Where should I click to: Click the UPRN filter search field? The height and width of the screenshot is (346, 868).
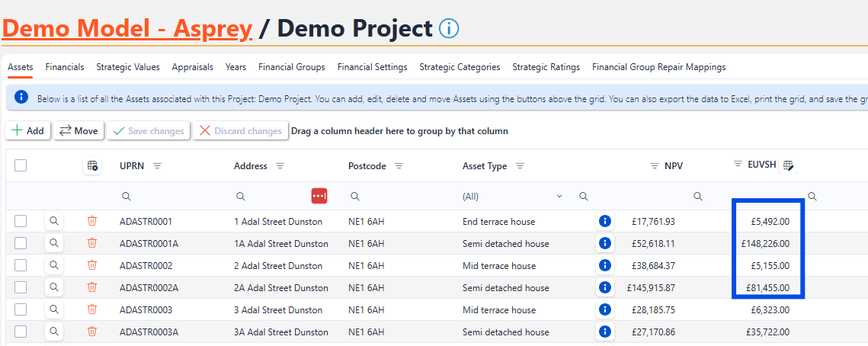click(171, 197)
